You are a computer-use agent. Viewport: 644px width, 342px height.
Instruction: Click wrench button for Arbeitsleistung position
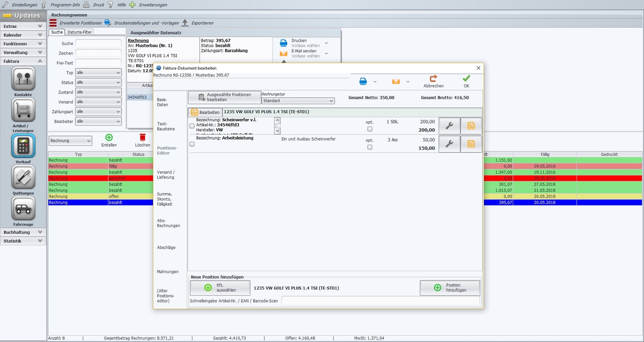449,144
